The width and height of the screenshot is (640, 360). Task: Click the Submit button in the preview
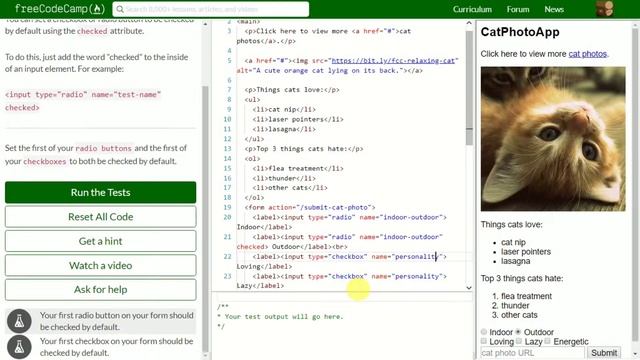coord(604,353)
